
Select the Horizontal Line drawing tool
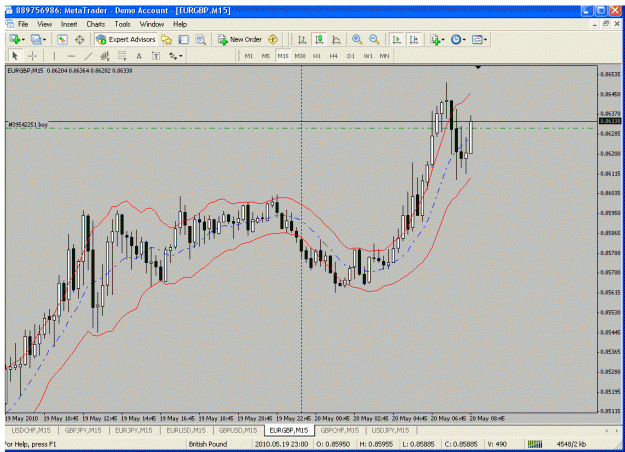point(71,56)
